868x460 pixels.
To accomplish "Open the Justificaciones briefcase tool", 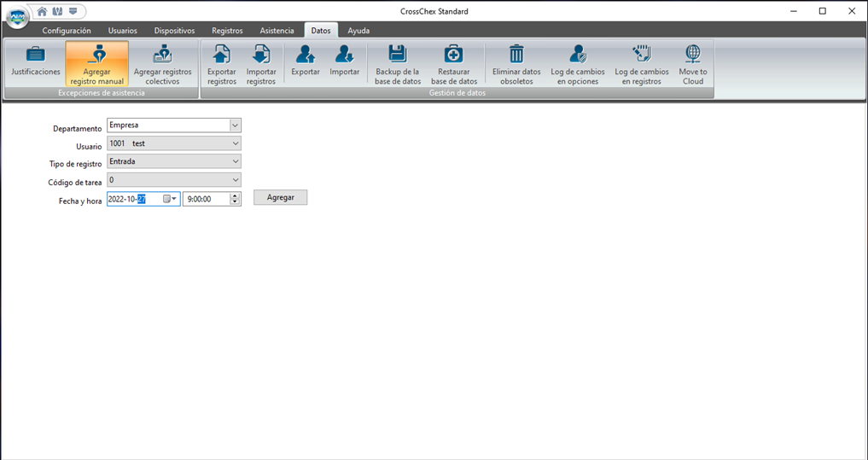I will point(36,62).
